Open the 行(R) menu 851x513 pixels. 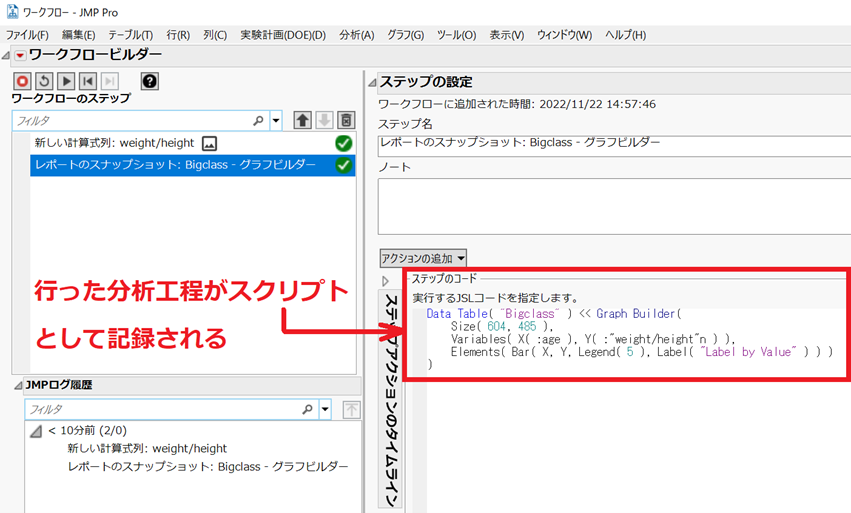(x=178, y=35)
